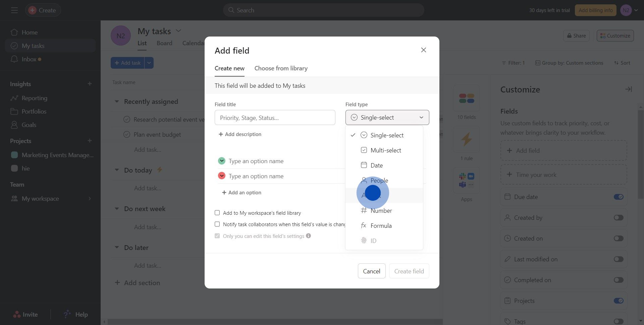Toggle the Created by field switch
The image size is (644, 325).
618,218
